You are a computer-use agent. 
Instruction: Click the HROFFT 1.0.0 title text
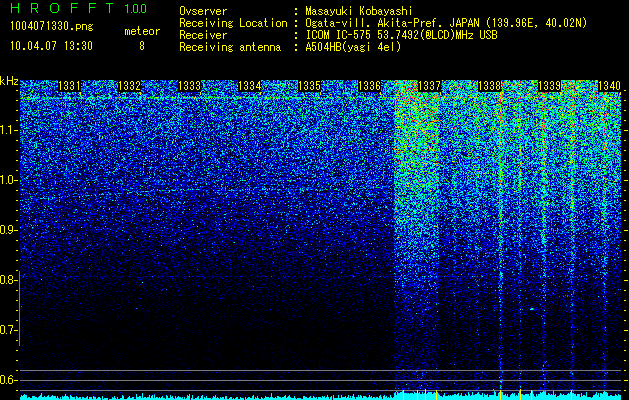click(x=78, y=8)
